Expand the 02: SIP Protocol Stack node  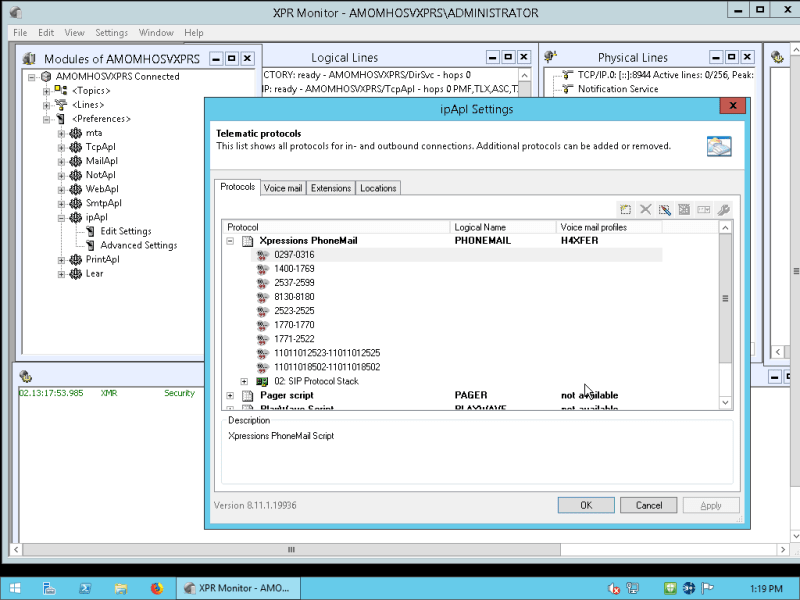tap(244, 382)
